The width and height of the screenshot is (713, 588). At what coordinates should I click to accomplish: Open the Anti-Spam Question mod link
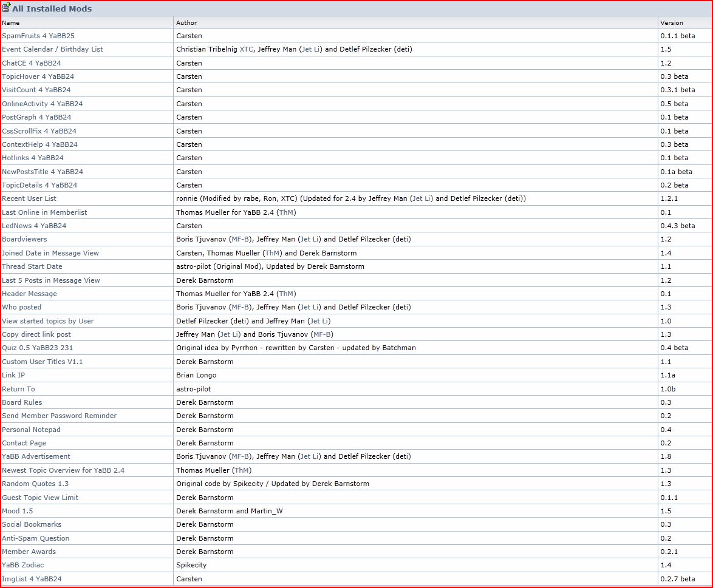[x=35, y=538]
